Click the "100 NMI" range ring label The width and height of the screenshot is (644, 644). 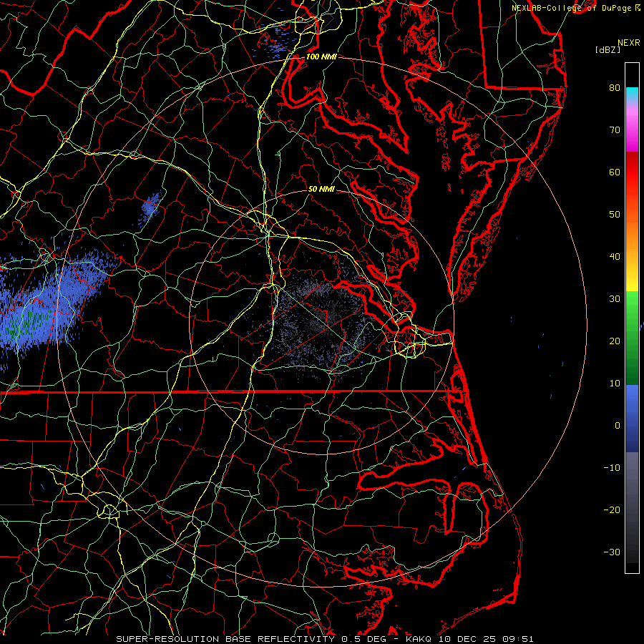tap(321, 57)
